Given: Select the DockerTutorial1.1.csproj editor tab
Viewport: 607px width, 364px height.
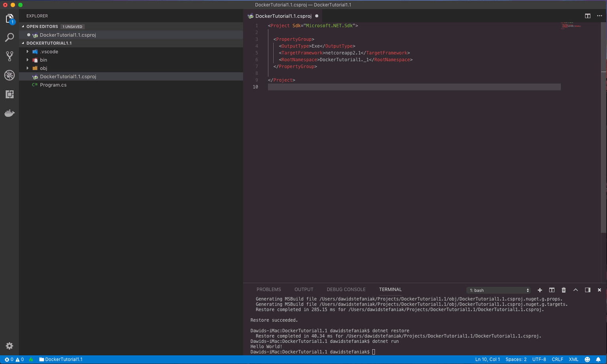Looking at the screenshot, I should pyautogui.click(x=283, y=16).
